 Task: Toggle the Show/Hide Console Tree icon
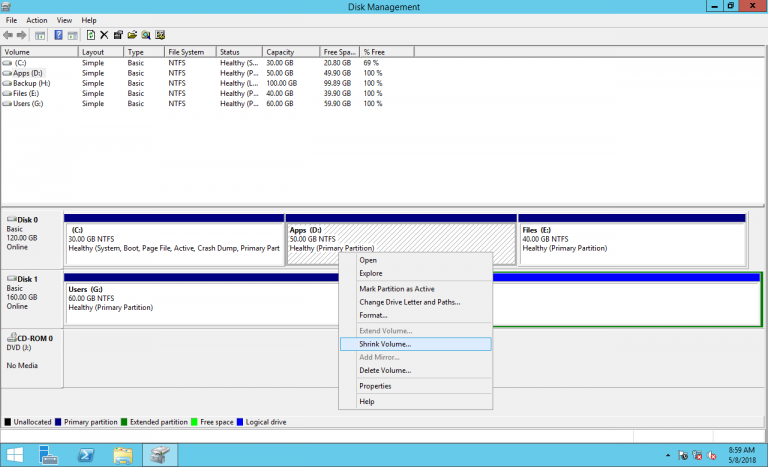click(x=40, y=35)
